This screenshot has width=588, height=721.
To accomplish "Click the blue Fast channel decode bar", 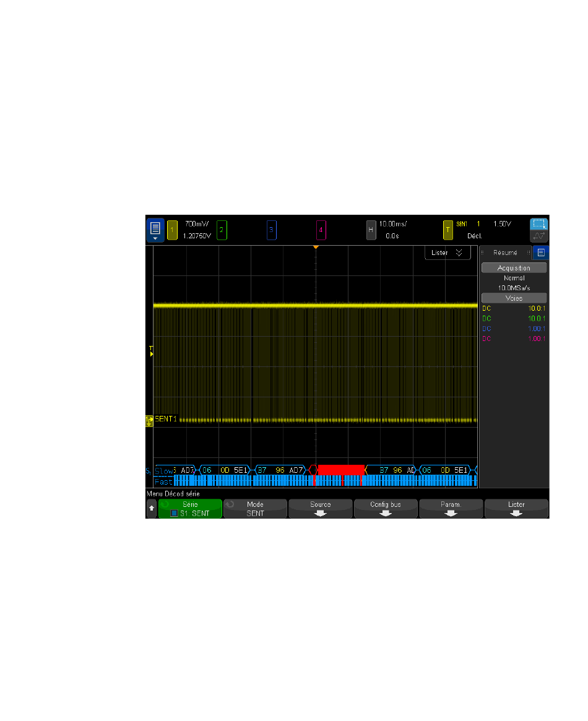I will (x=325, y=481).
